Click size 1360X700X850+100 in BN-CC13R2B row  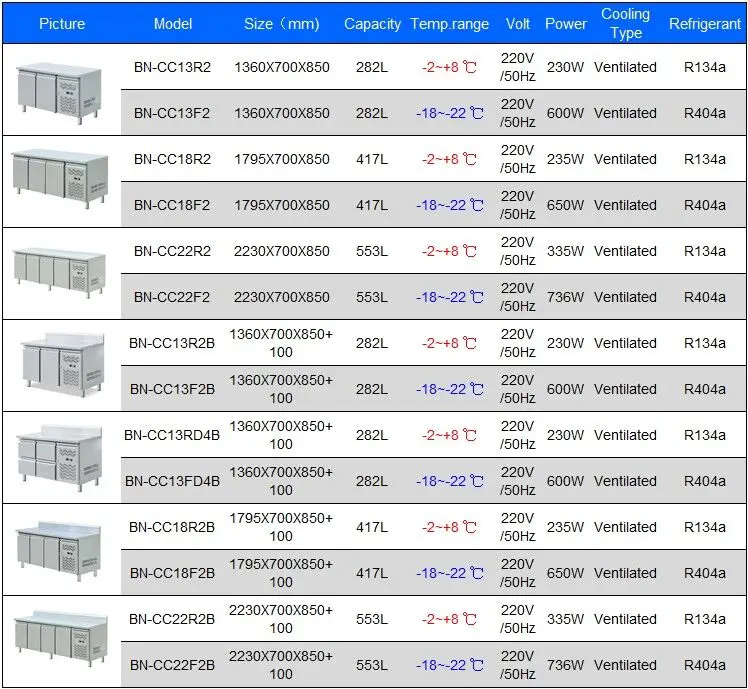tap(281, 343)
